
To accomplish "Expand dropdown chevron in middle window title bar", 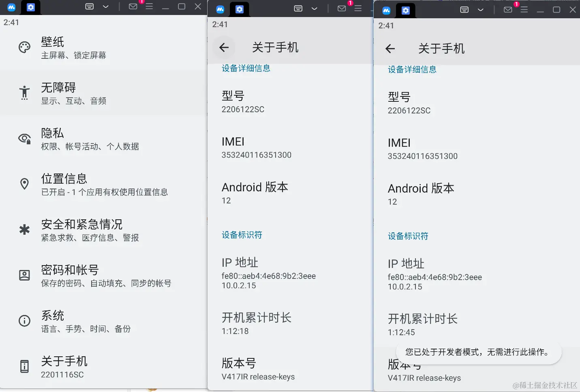I will [315, 9].
